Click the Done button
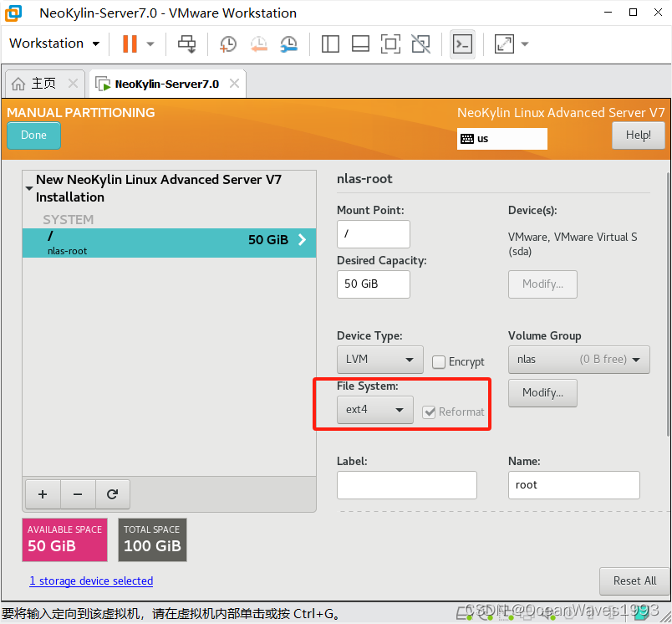This screenshot has height=624, width=672. tap(34, 136)
